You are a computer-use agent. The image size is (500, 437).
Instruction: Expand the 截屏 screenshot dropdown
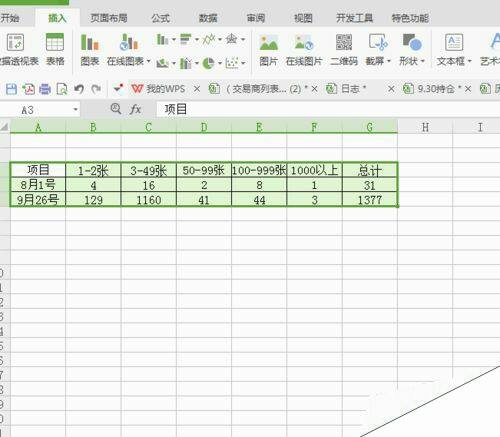pyautogui.click(x=389, y=61)
